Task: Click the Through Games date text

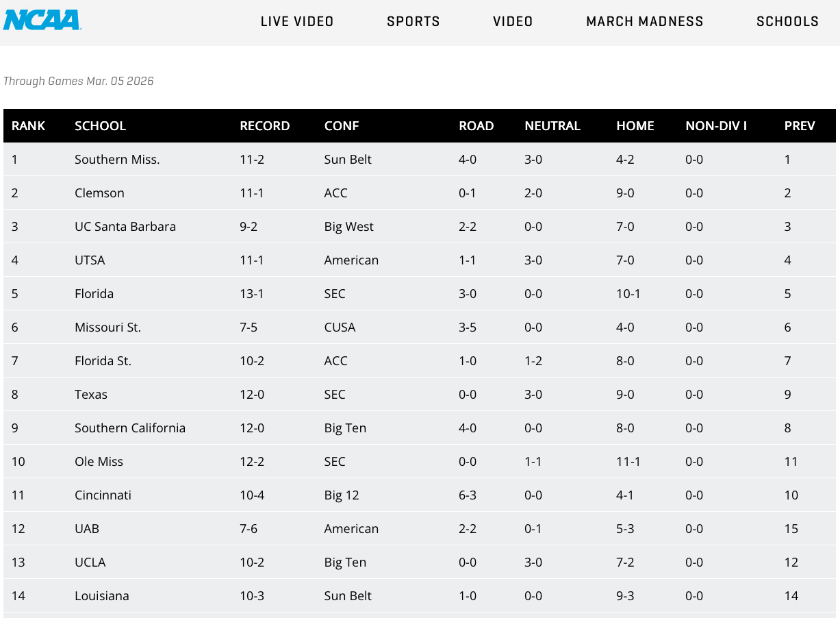Action: 79,82
